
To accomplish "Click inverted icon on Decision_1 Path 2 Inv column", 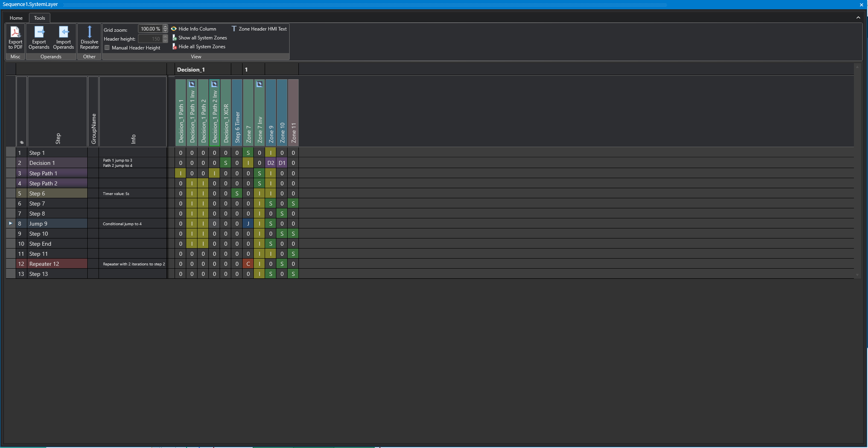I will [214, 84].
